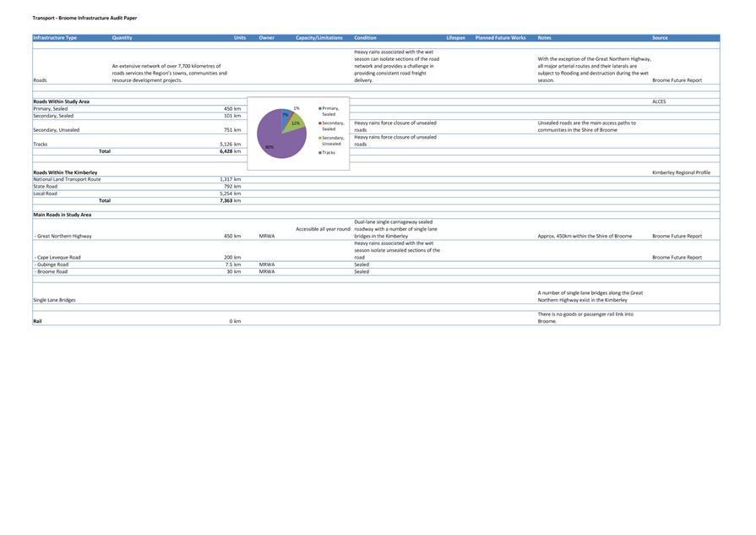Click the Source column header
The image size is (756, 535).
click(x=660, y=38)
